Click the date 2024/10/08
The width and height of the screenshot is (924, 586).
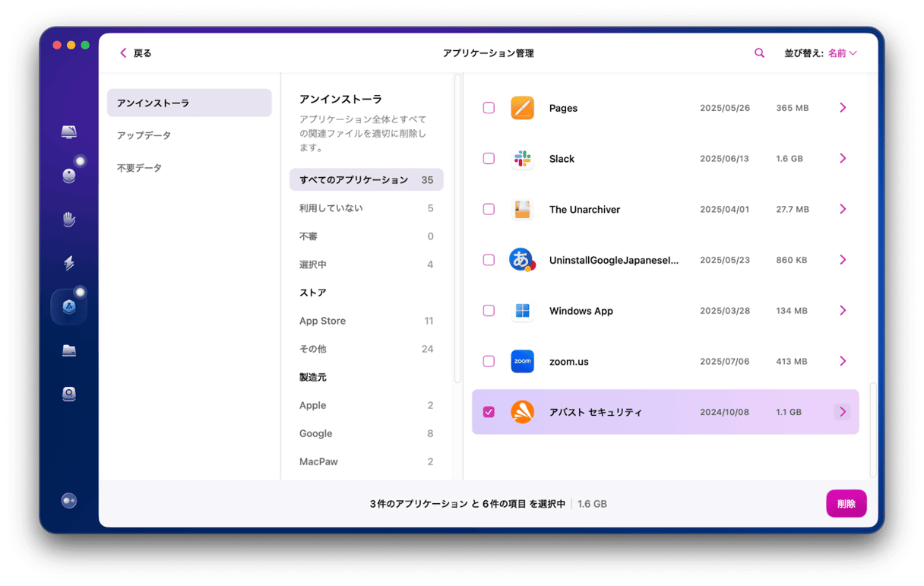tap(724, 412)
